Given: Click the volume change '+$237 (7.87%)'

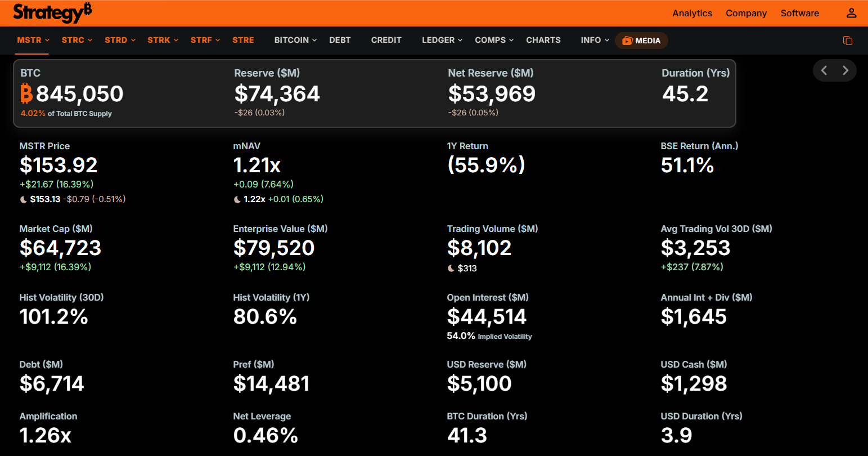Looking at the screenshot, I should (692, 267).
